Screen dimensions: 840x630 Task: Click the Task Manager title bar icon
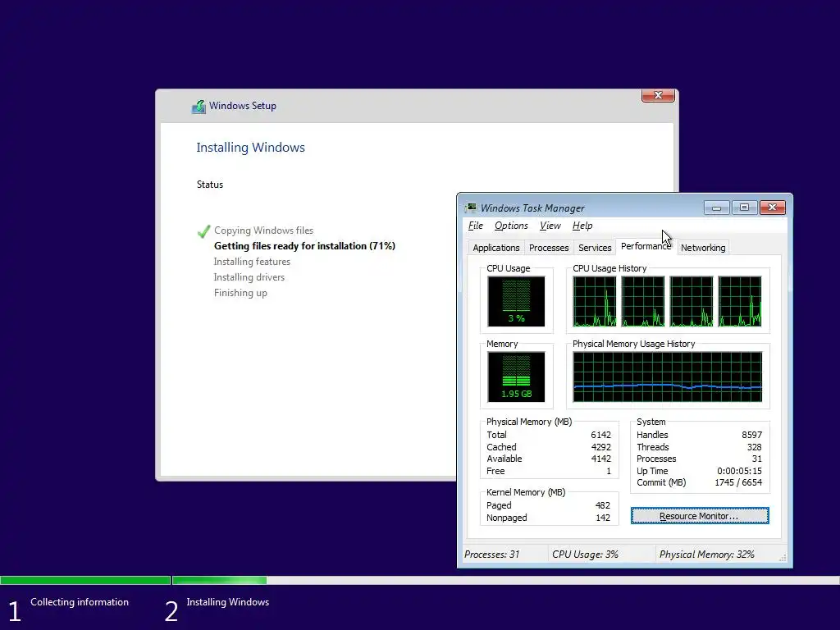[x=471, y=208]
